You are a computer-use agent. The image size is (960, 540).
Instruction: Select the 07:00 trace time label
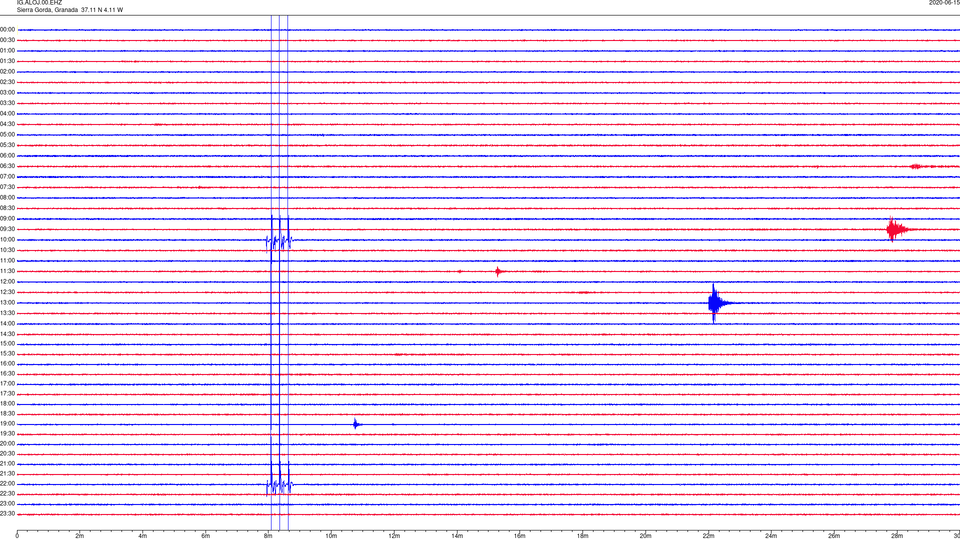[x=7, y=176]
